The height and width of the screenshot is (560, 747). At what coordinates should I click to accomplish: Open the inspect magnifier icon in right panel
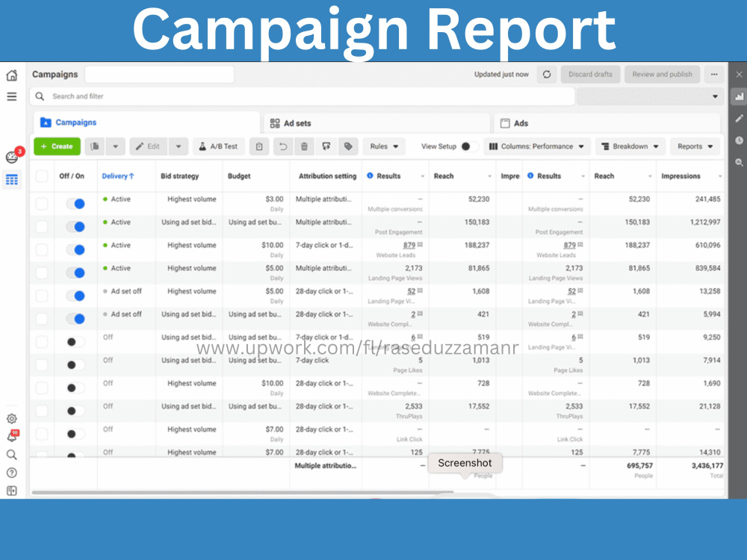[x=739, y=162]
